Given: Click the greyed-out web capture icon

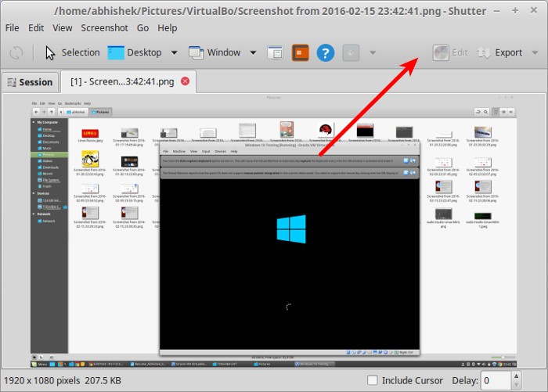Looking at the screenshot, I should pyautogui.click(x=351, y=52).
